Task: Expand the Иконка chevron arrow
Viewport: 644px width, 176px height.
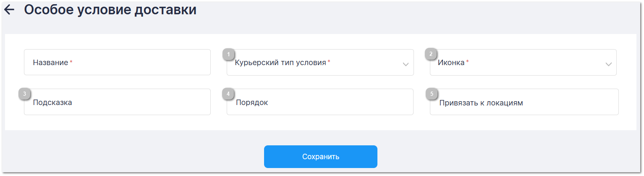Action: (608, 64)
